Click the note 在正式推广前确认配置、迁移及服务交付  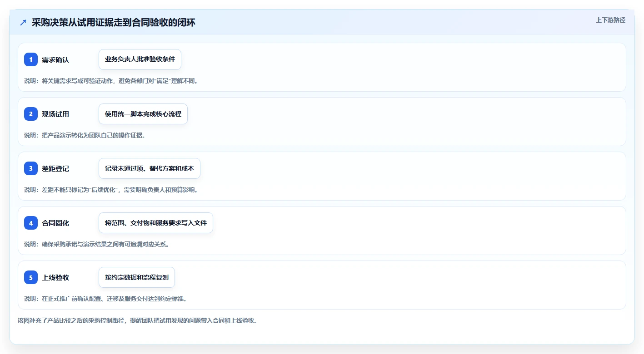coord(105,299)
